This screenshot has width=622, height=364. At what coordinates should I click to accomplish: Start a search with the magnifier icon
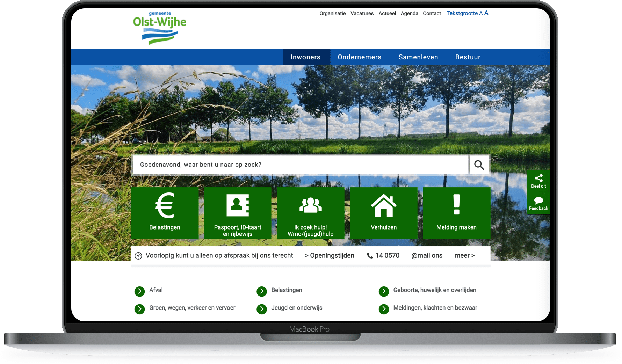point(479,165)
